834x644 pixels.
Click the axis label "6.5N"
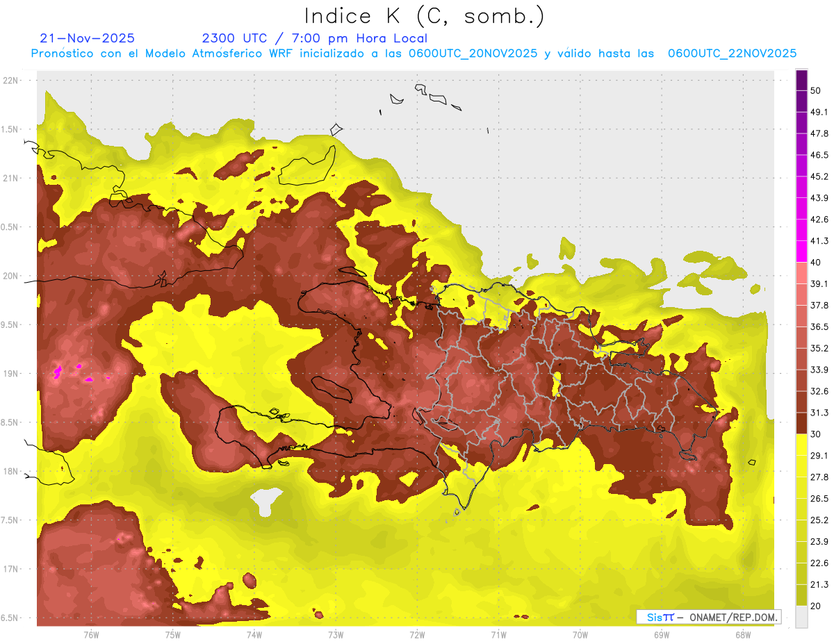pyautogui.click(x=10, y=618)
